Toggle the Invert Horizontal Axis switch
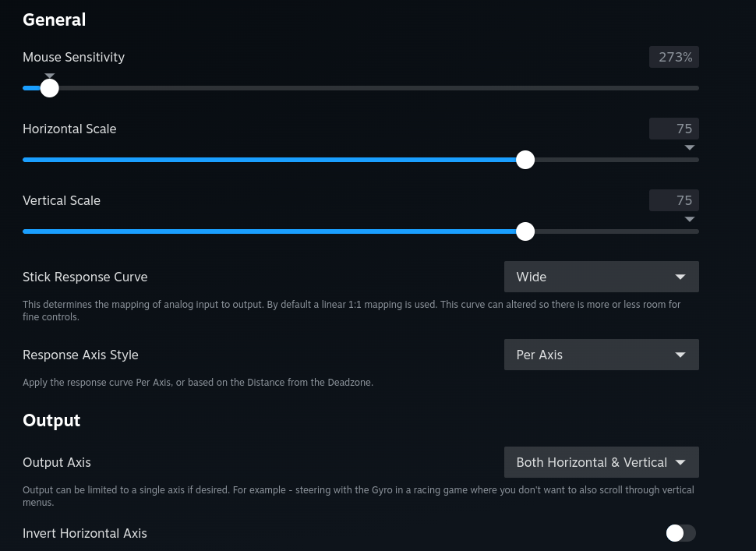The height and width of the screenshot is (551, 756). (x=680, y=533)
